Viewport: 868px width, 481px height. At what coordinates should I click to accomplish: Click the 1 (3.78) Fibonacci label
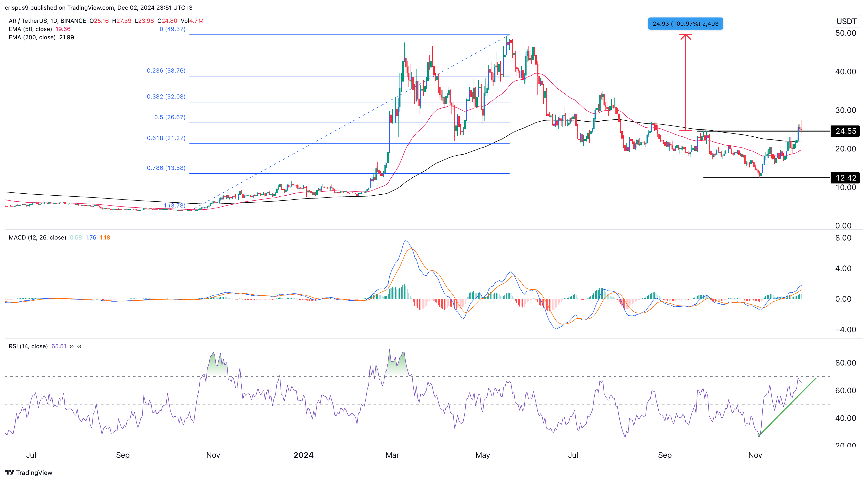click(x=175, y=205)
